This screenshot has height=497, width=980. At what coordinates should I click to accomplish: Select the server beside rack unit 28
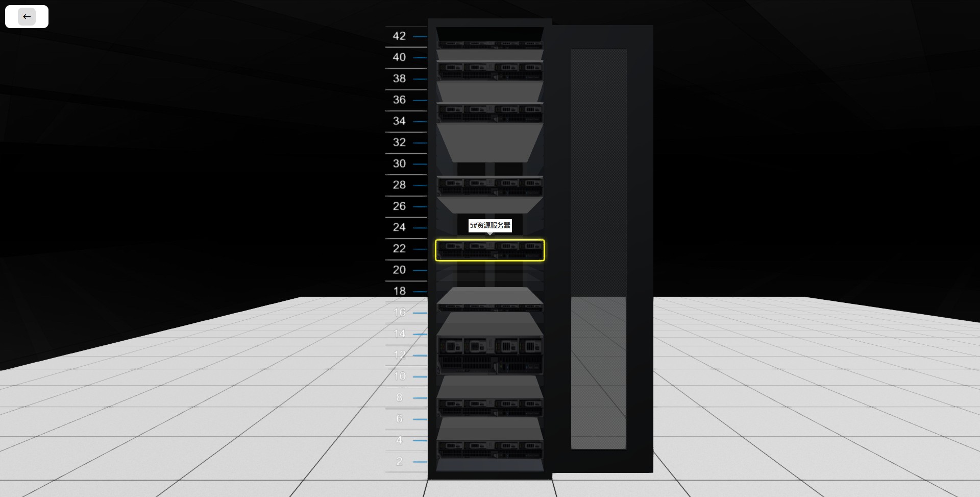490,186
